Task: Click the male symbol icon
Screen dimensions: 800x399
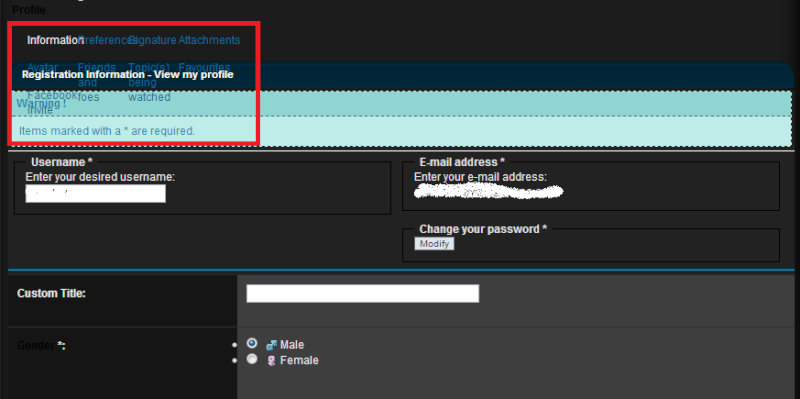Action: point(271,345)
